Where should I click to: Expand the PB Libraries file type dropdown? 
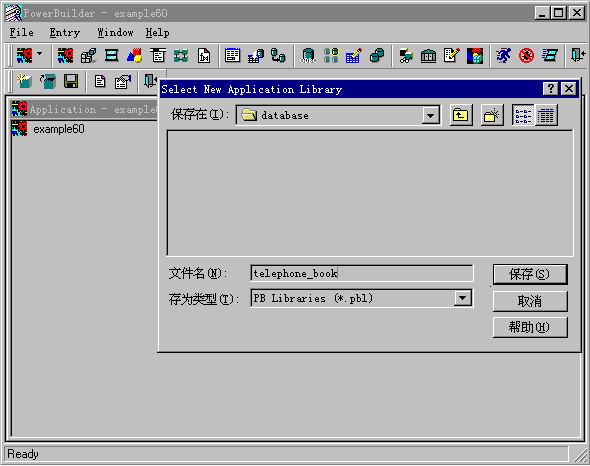(462, 298)
